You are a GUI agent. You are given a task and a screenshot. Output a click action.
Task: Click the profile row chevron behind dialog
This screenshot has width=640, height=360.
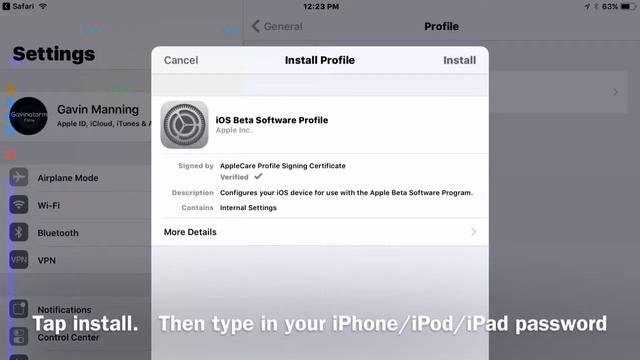615,92
